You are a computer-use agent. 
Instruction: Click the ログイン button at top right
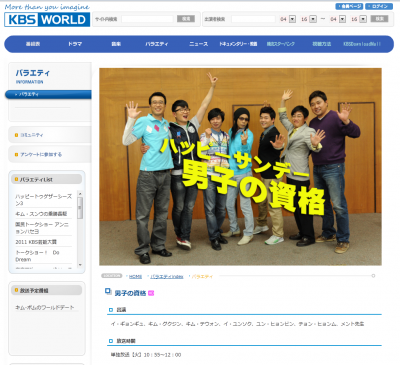tap(379, 6)
